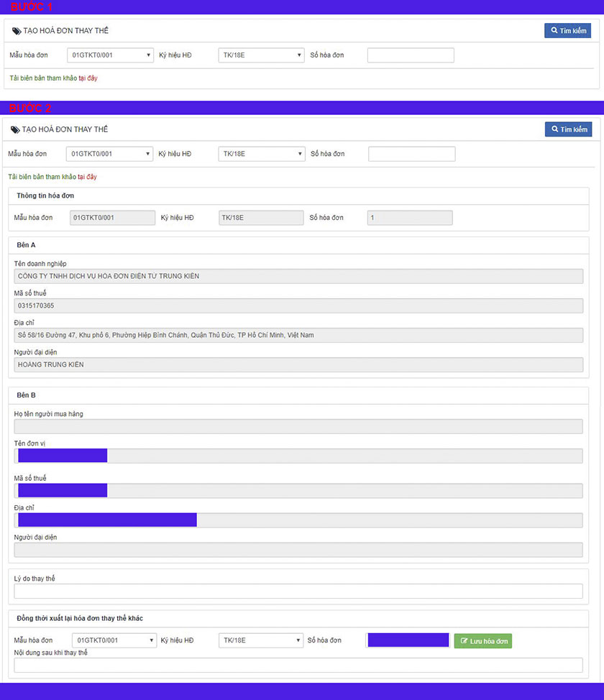This screenshot has height=700, width=604.
Task: Click the edit icon on Lưu hóa đơn button
Action: tap(464, 641)
